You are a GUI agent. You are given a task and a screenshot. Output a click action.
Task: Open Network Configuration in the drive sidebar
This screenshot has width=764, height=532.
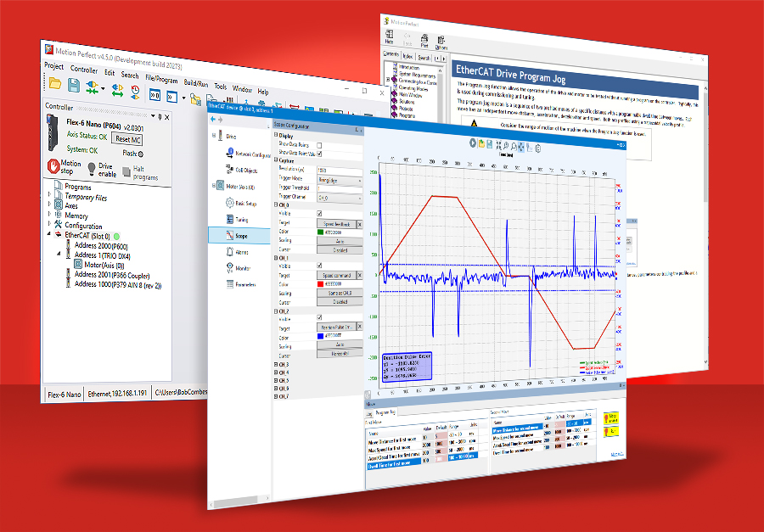[x=248, y=154]
